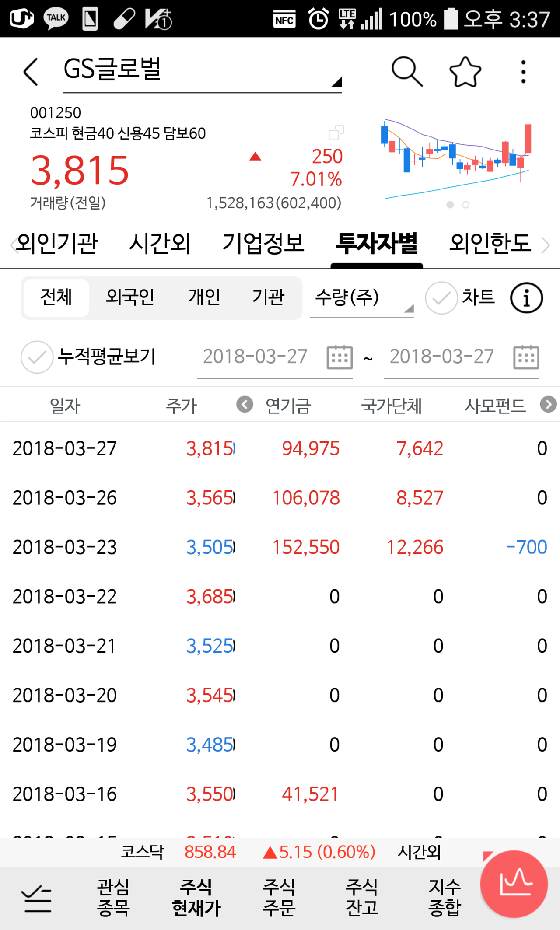Open the start date calendar icon
Image resolution: width=560 pixels, height=930 pixels.
click(339, 357)
